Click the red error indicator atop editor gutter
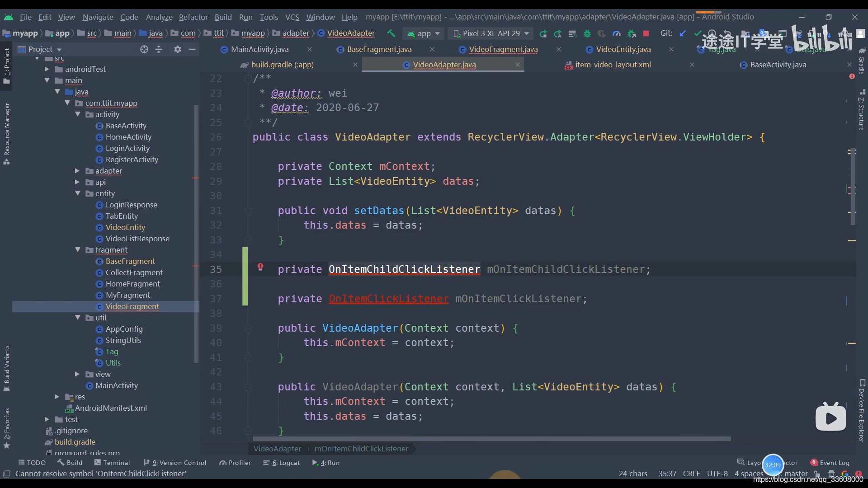 click(x=852, y=76)
